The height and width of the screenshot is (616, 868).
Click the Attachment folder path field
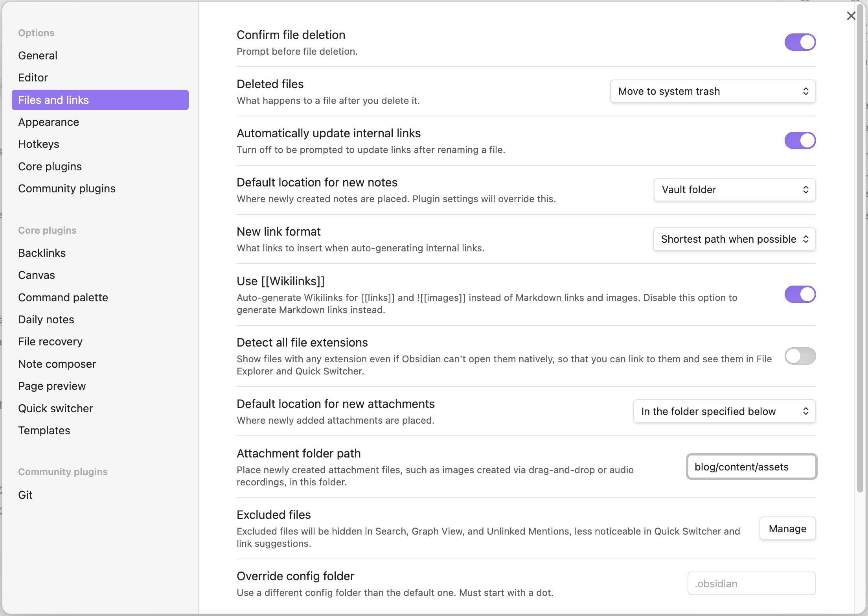point(751,467)
